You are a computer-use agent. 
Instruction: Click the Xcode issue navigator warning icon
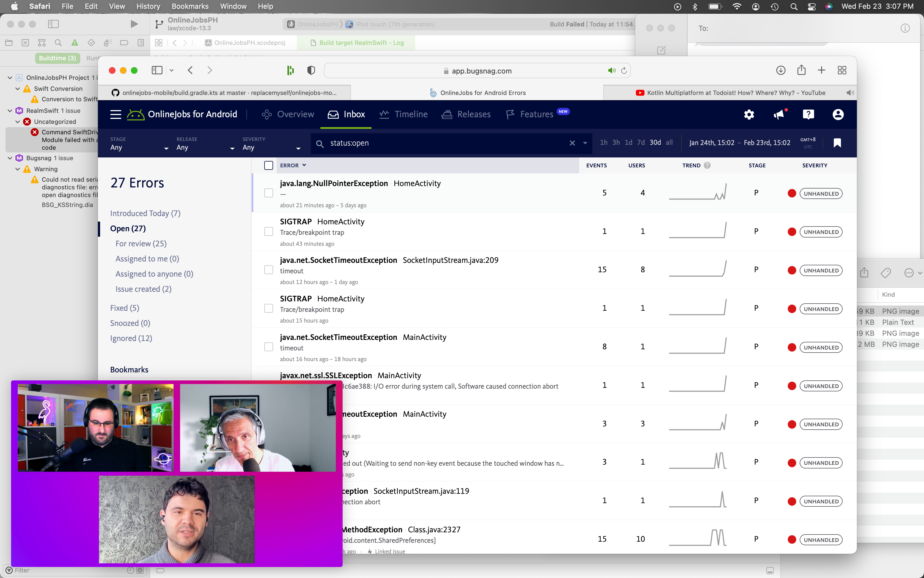coord(75,43)
